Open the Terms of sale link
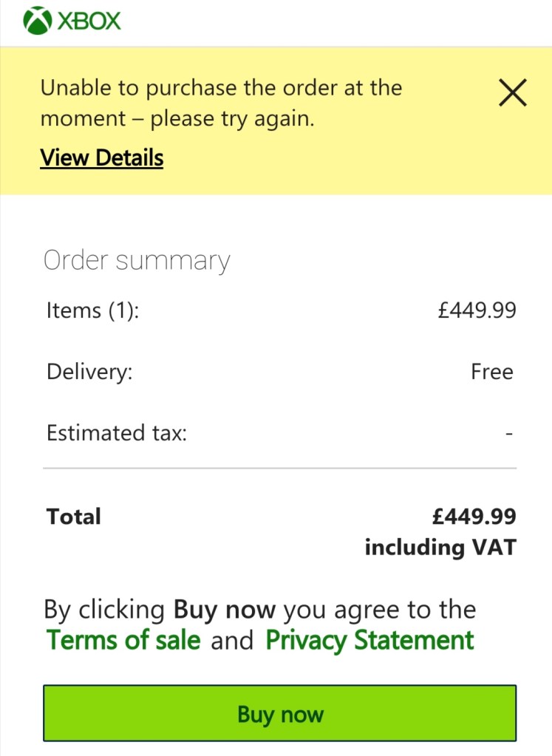This screenshot has width=552, height=756. 123,640
